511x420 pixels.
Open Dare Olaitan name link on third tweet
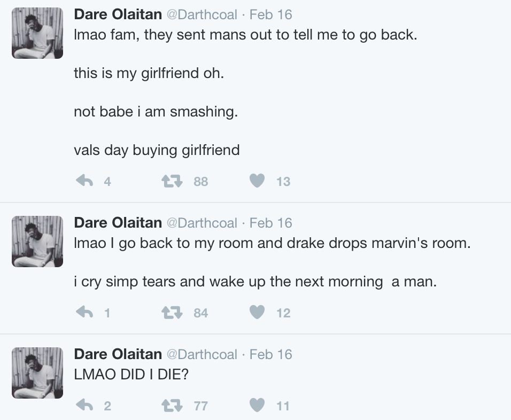[x=118, y=354]
